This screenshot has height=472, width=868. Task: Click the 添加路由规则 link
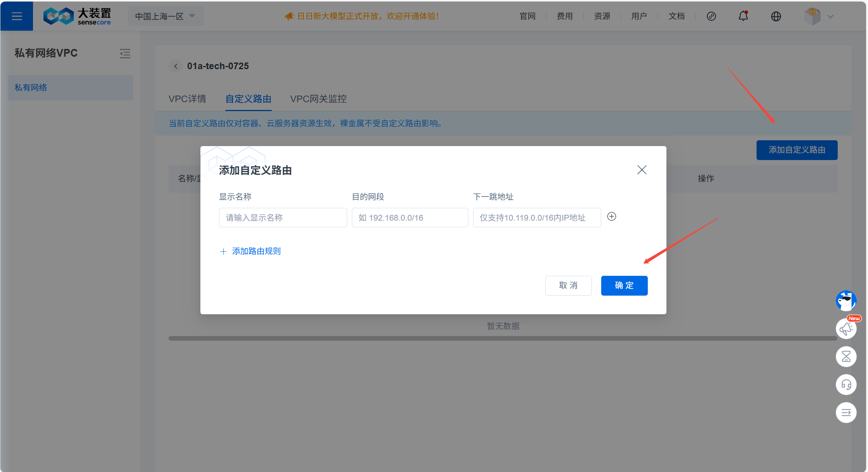[x=256, y=251]
